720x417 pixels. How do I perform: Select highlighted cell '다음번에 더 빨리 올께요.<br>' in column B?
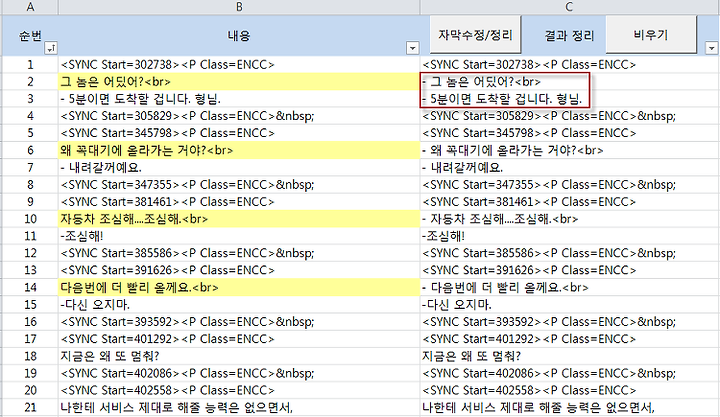click(x=239, y=287)
